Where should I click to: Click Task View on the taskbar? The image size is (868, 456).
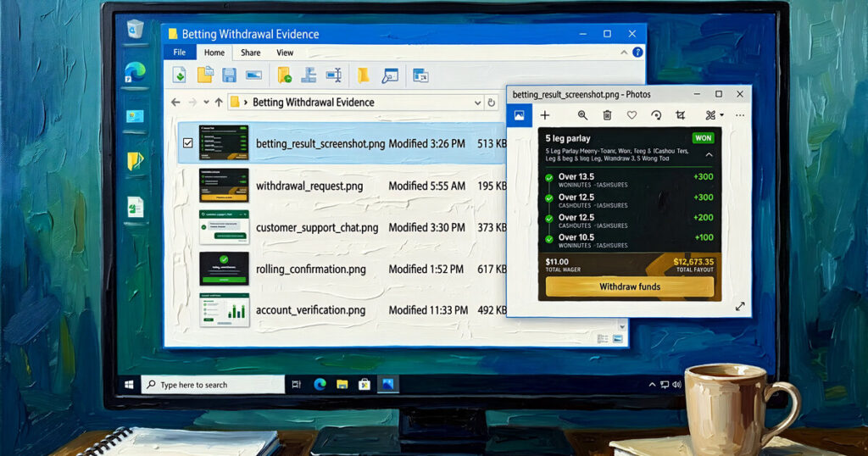(296, 385)
